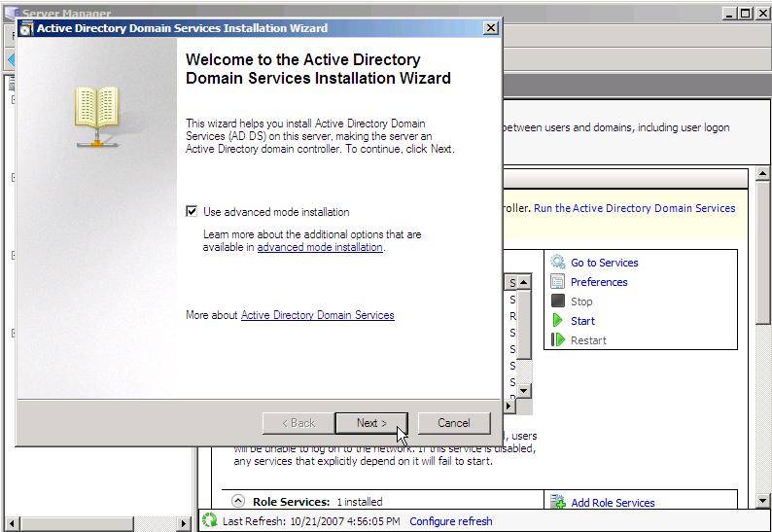
Task: Click Run the Active Directory Domain Services link
Action: coord(634,208)
